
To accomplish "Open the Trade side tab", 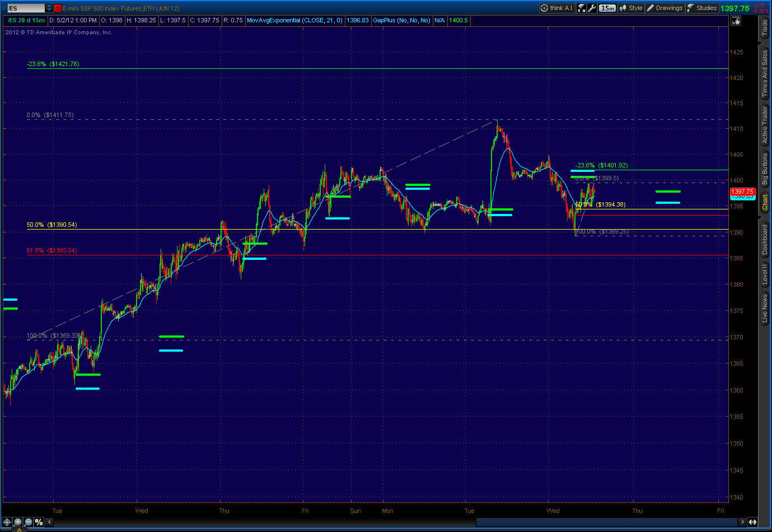I will [x=765, y=27].
